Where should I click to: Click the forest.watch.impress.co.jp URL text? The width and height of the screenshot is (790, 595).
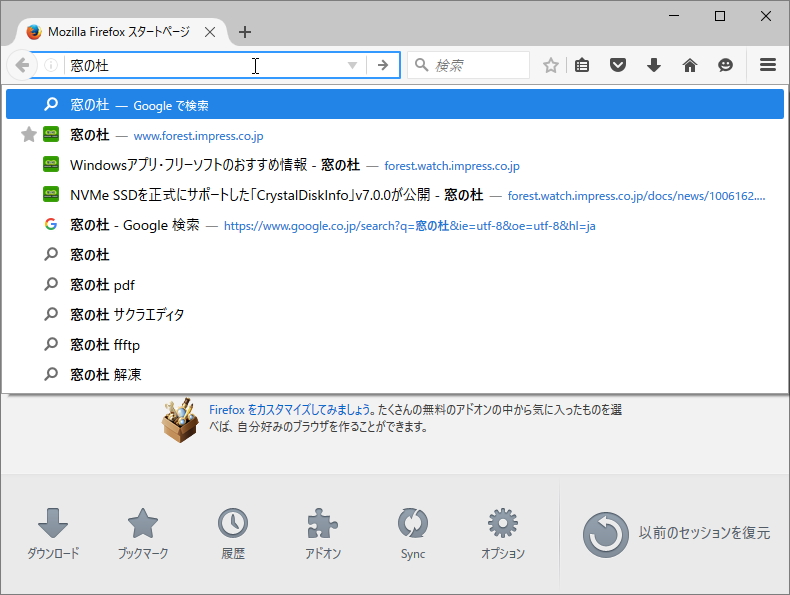(x=452, y=166)
